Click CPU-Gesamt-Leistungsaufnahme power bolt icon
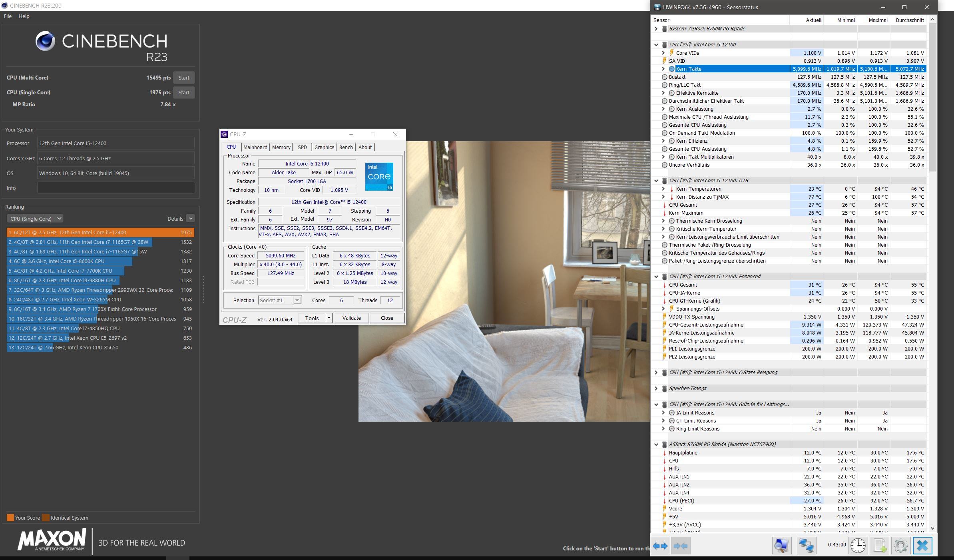Image resolution: width=954 pixels, height=560 pixels. (x=665, y=325)
